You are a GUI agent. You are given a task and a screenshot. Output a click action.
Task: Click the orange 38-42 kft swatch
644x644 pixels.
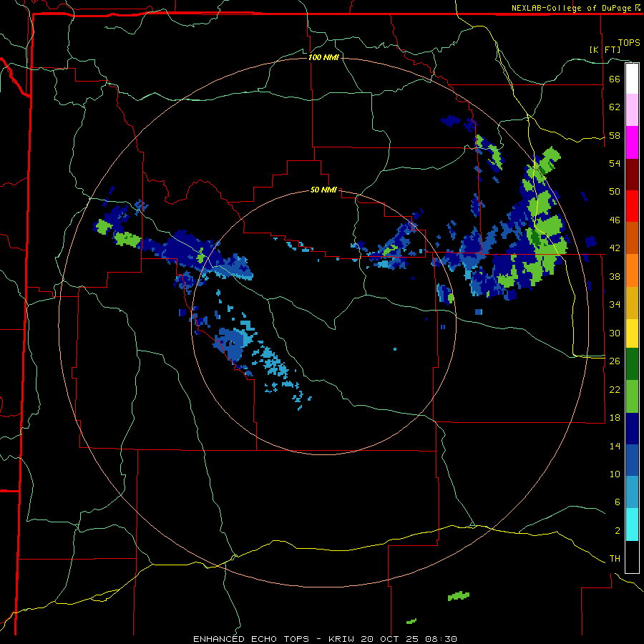tap(632, 270)
